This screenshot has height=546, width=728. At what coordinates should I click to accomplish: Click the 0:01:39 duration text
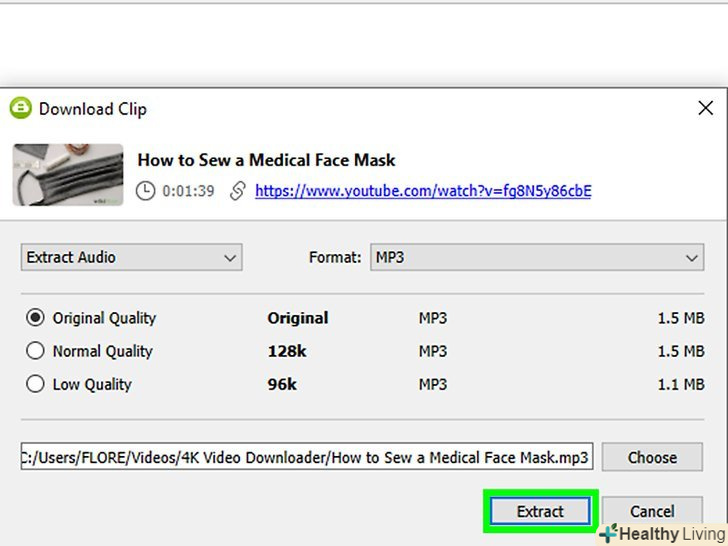(x=188, y=191)
